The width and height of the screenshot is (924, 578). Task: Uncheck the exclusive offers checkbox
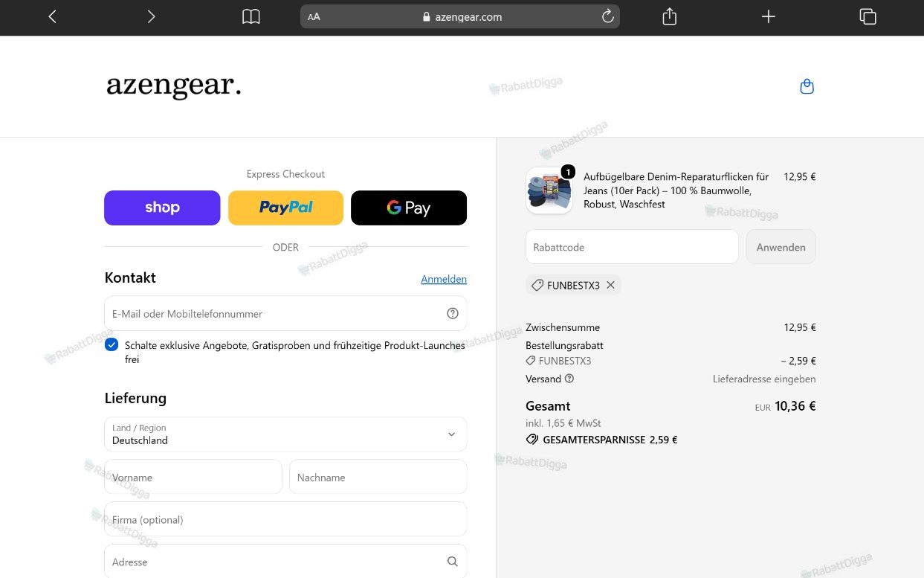click(112, 344)
